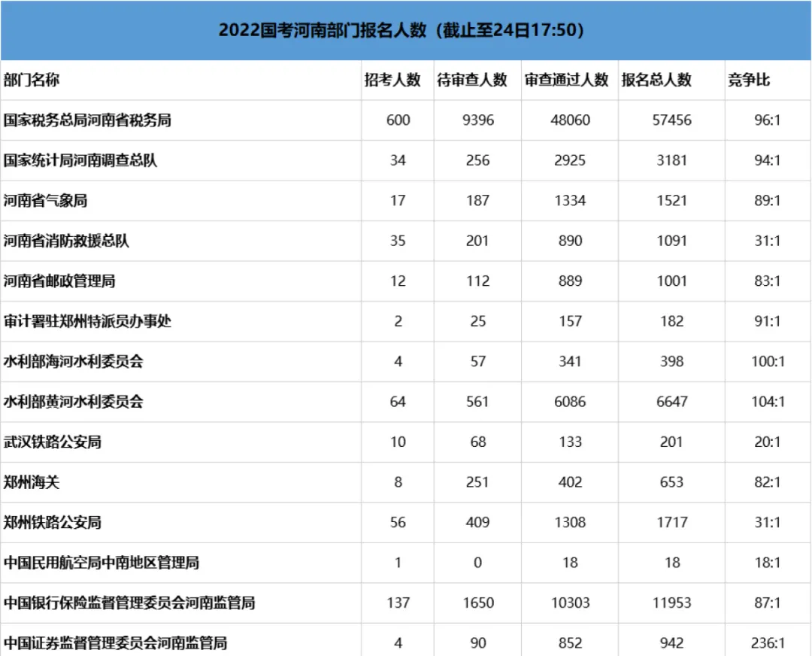Click the 中国民用航空局中南地区管理局 row name
This screenshot has height=656, width=812.
coord(101,563)
